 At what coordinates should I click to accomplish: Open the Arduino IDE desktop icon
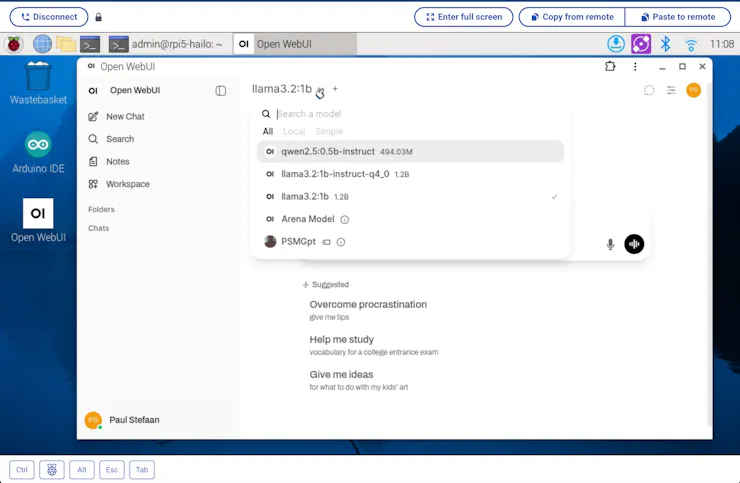pyautogui.click(x=38, y=152)
